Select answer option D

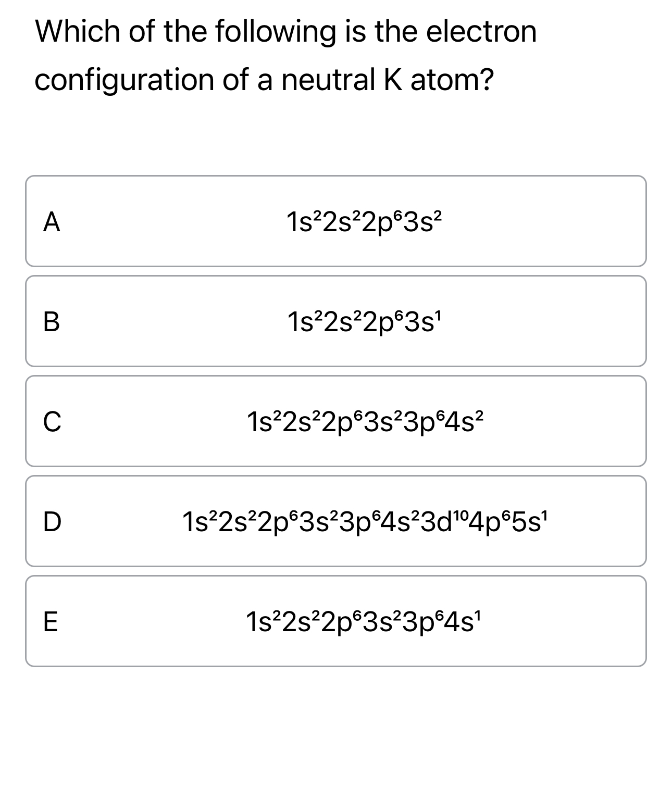tap(336, 521)
